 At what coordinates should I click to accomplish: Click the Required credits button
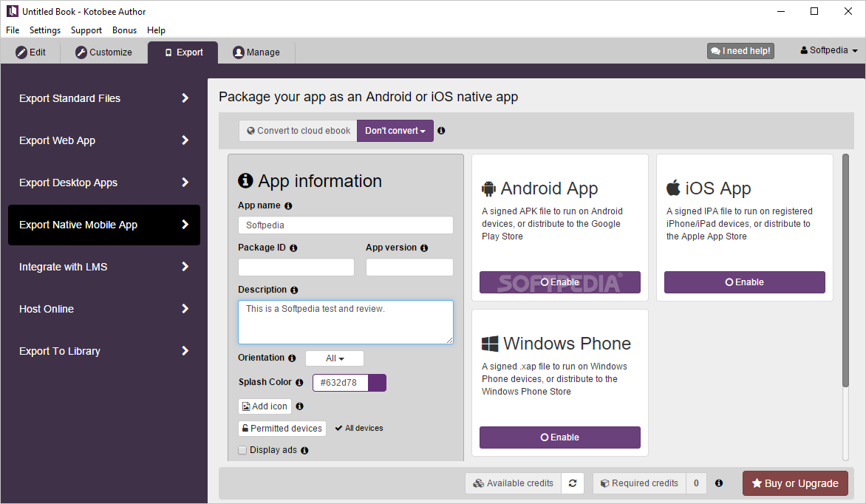(640, 483)
